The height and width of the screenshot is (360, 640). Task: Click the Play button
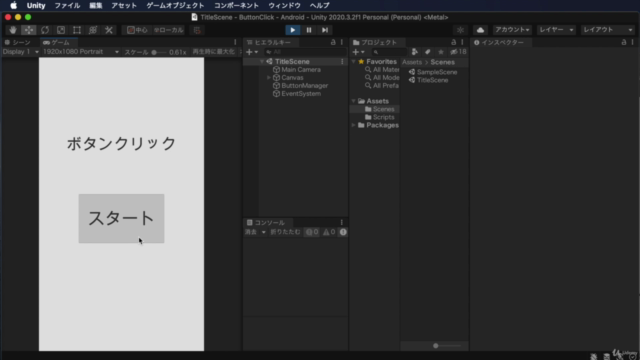[293, 30]
